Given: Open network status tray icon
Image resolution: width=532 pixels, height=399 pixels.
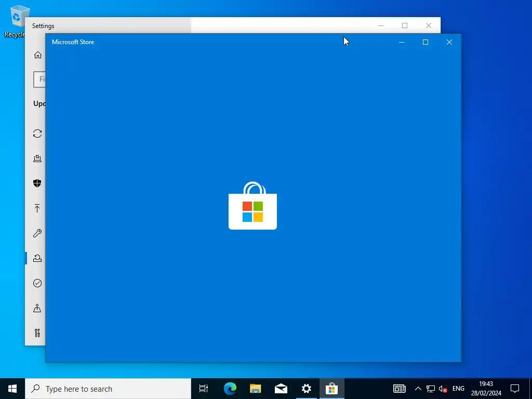Looking at the screenshot, I should pos(431,389).
